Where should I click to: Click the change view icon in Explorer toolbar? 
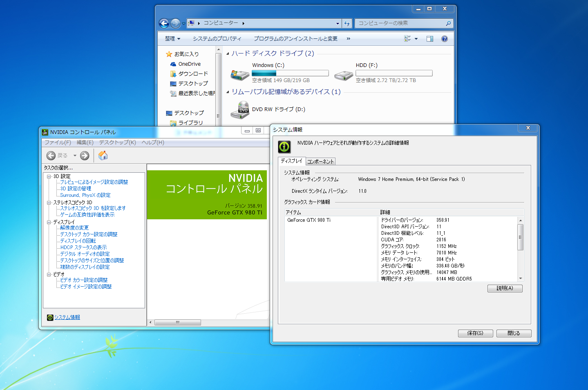pyautogui.click(x=407, y=38)
